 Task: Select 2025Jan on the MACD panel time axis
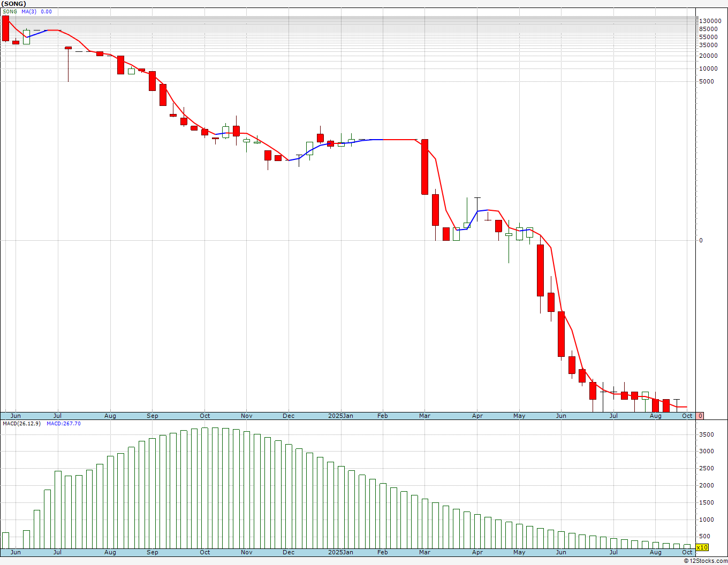[x=340, y=552]
